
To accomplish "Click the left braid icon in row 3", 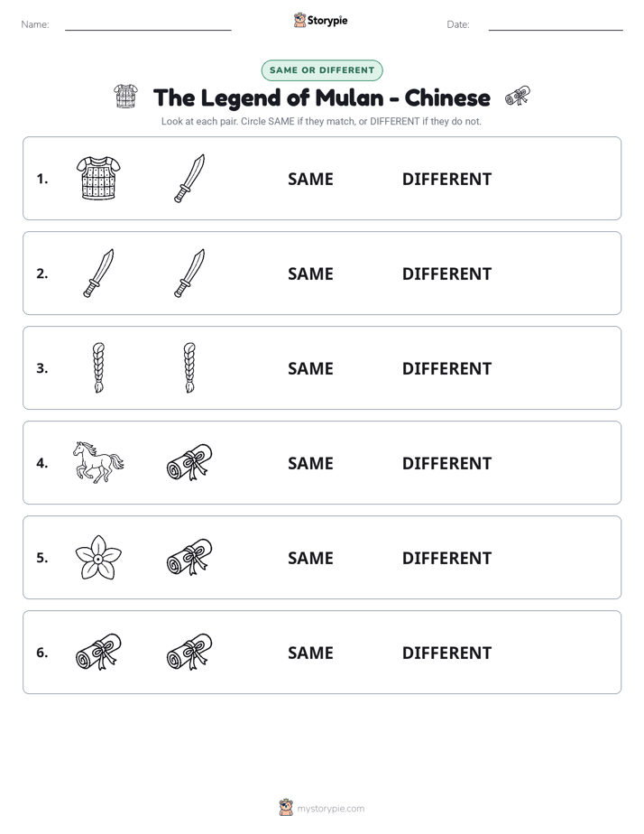I will coord(98,367).
